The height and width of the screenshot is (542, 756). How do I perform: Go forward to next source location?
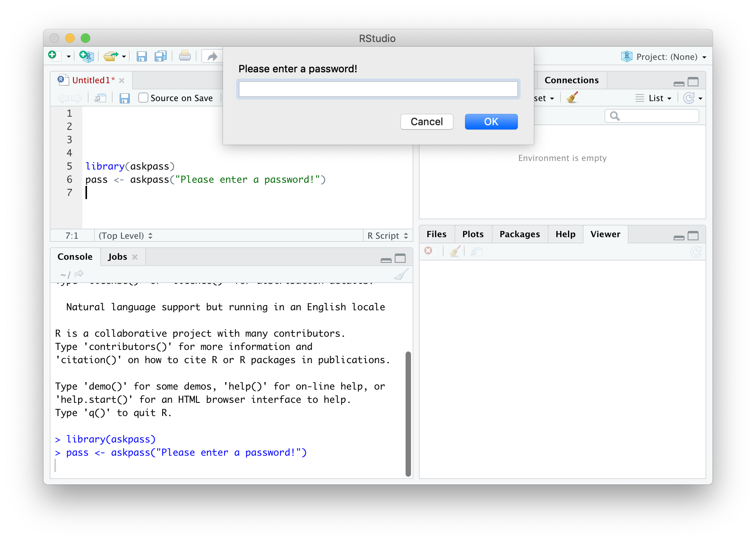click(x=77, y=98)
